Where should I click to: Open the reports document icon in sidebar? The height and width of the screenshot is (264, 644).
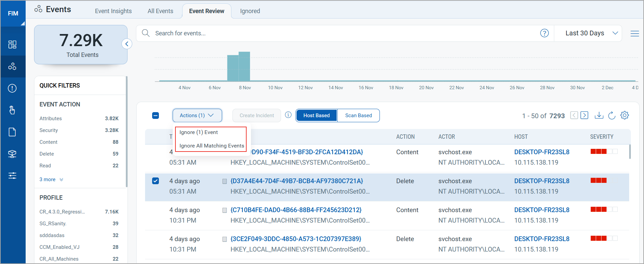12,132
